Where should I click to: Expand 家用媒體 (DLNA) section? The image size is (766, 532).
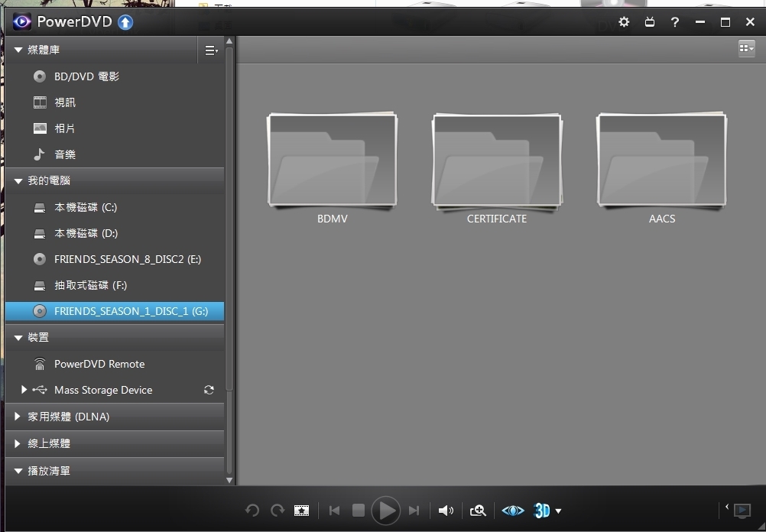coord(18,417)
